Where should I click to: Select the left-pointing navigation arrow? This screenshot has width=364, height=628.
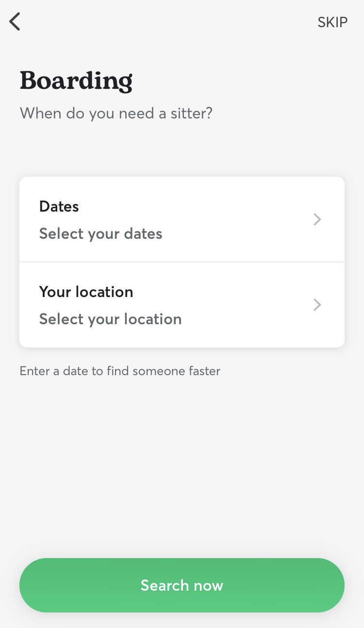[x=14, y=21]
